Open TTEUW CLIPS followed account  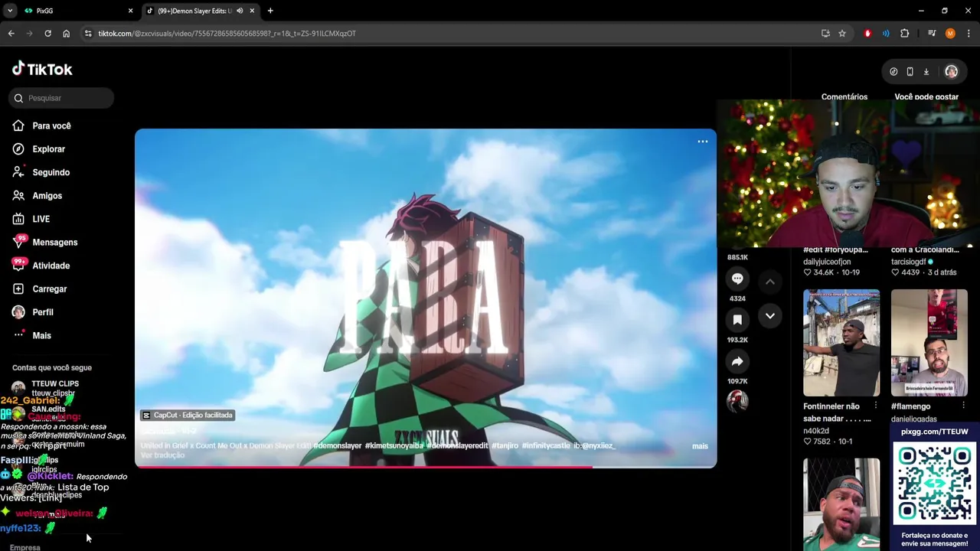tap(55, 384)
